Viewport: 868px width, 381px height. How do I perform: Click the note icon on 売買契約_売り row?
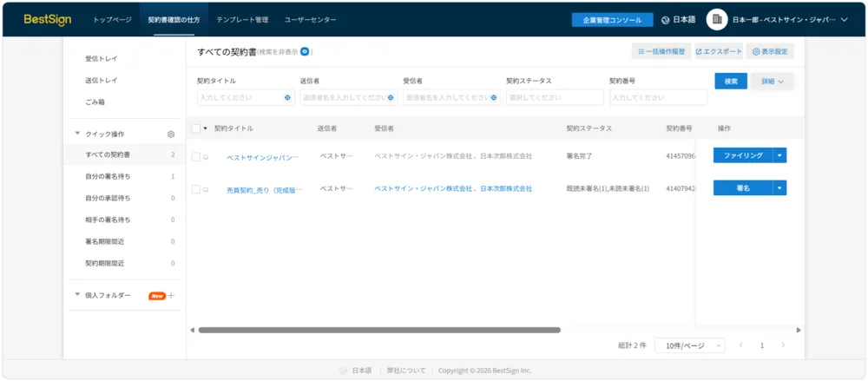206,189
